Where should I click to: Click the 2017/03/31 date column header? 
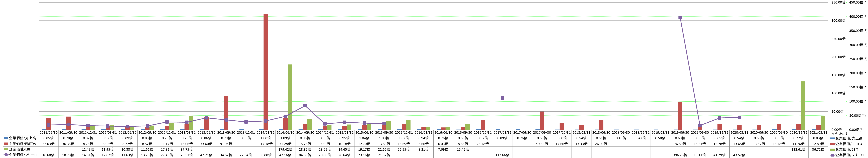pos(502,132)
